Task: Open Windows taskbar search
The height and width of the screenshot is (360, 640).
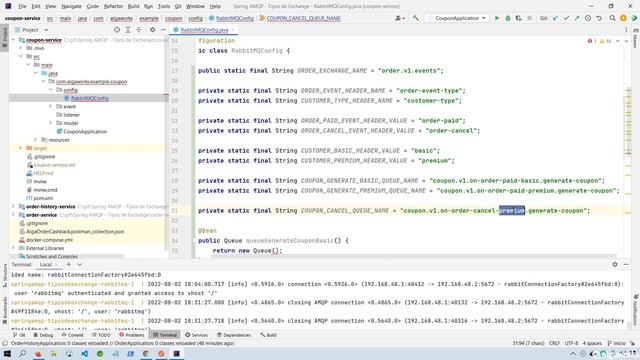Action: pyautogui.click(x=22, y=353)
